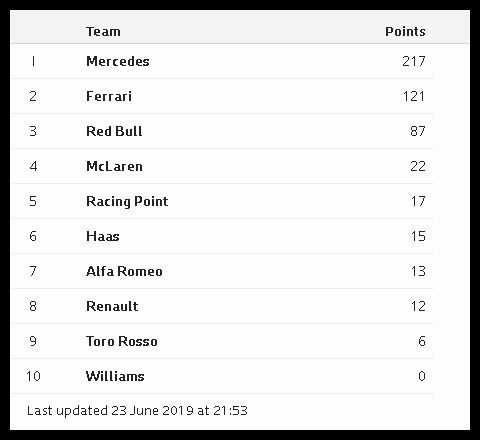Viewport: 480px width, 440px height.
Task: Select Williams at the bottom
Action: click(x=115, y=376)
